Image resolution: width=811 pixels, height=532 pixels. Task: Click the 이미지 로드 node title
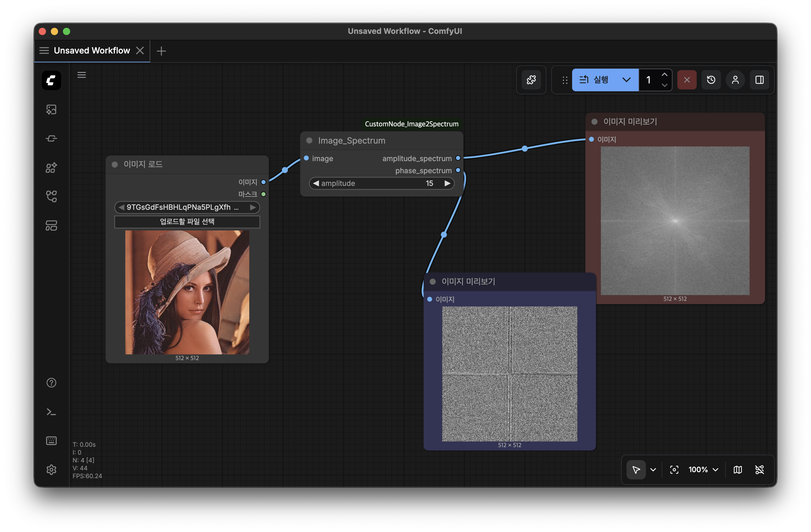pyautogui.click(x=143, y=164)
